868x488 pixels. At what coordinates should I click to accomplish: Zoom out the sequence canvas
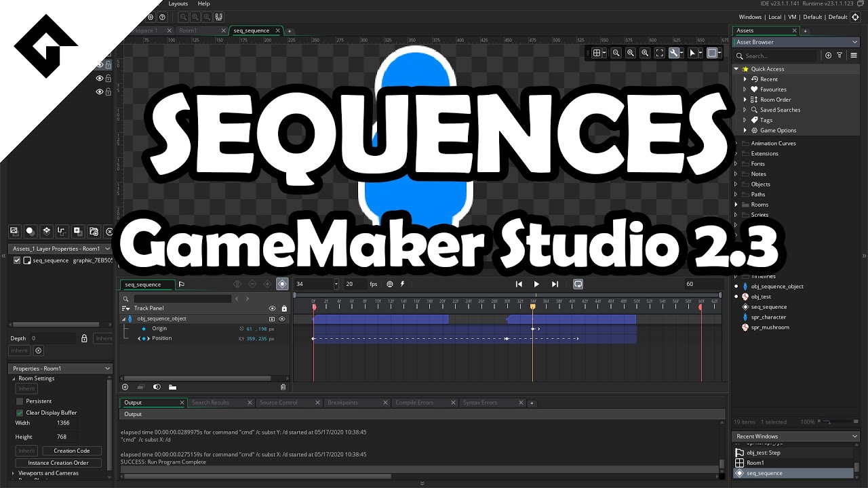pyautogui.click(x=616, y=53)
